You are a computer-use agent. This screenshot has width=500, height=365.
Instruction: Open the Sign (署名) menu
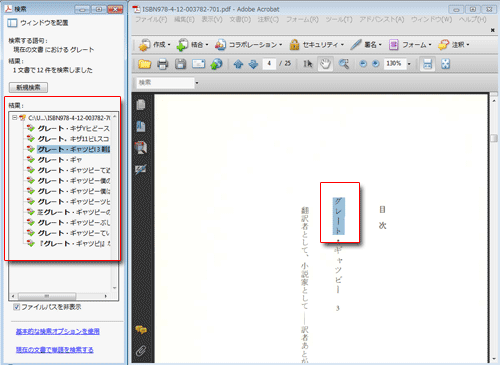(366, 45)
